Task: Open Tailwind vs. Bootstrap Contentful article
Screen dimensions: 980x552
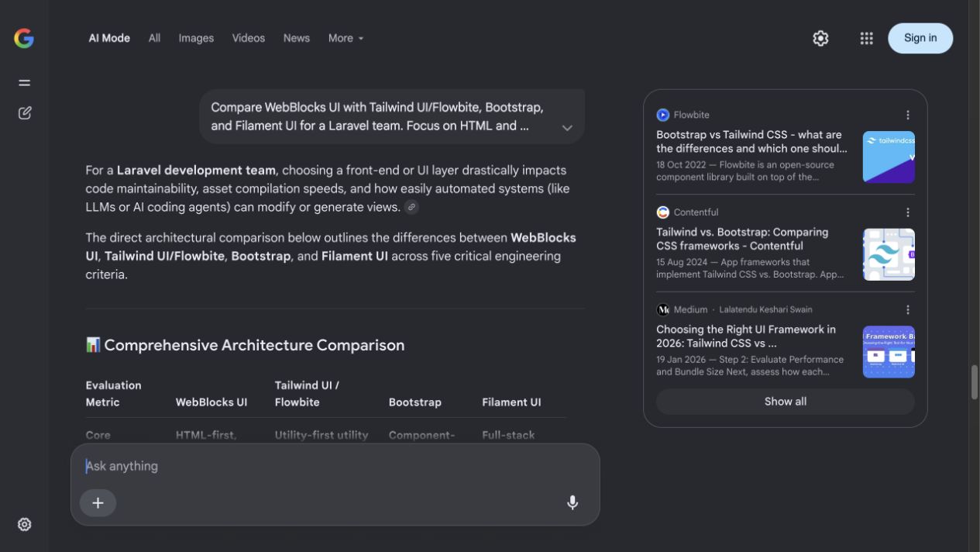Action: tap(742, 239)
